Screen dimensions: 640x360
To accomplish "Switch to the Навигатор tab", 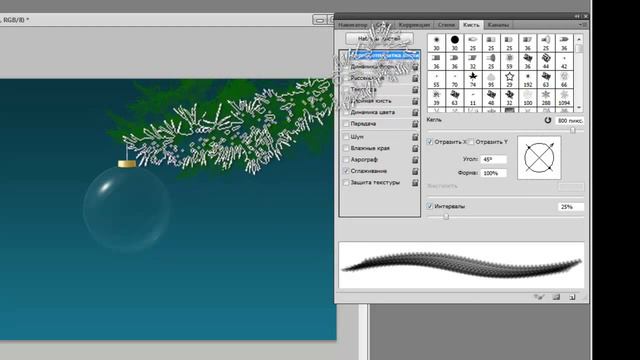I will tap(353, 25).
